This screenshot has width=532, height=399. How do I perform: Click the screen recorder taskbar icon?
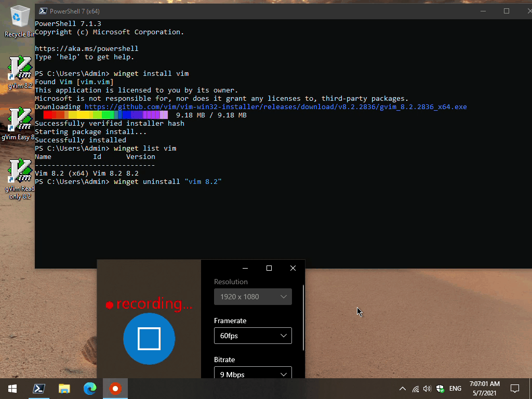click(x=115, y=389)
